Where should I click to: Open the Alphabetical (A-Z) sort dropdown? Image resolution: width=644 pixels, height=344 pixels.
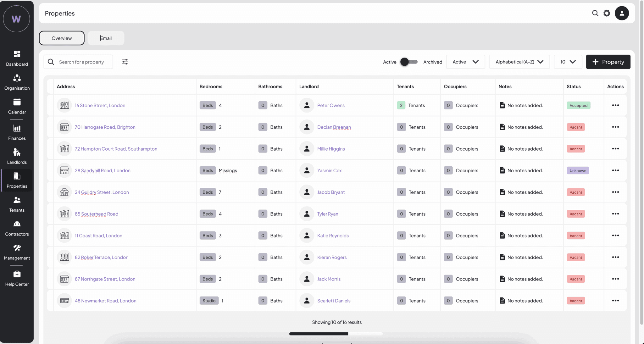point(519,62)
